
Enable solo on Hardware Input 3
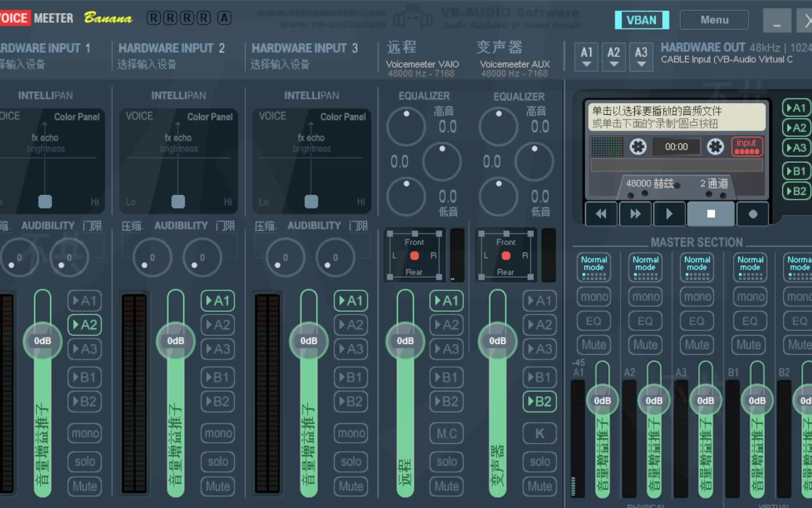pyautogui.click(x=351, y=461)
